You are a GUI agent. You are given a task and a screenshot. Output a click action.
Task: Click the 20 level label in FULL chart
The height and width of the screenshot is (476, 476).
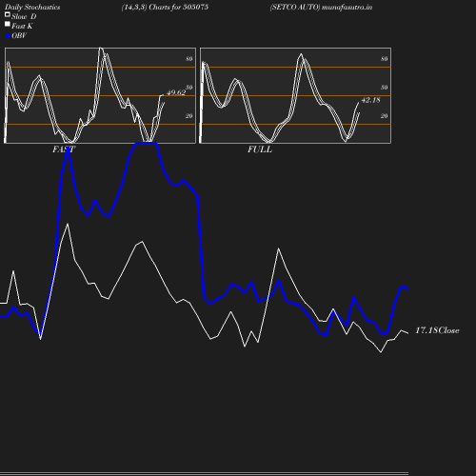click(x=385, y=116)
